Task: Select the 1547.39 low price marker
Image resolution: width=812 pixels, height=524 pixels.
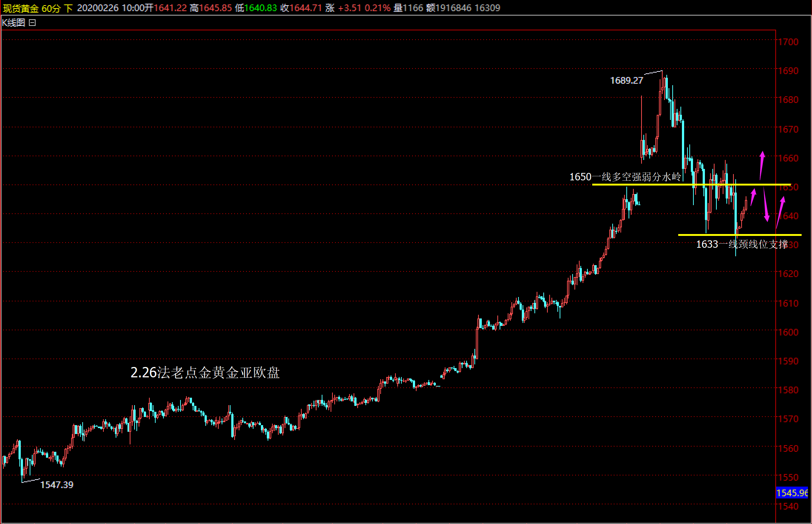Action: [x=57, y=485]
